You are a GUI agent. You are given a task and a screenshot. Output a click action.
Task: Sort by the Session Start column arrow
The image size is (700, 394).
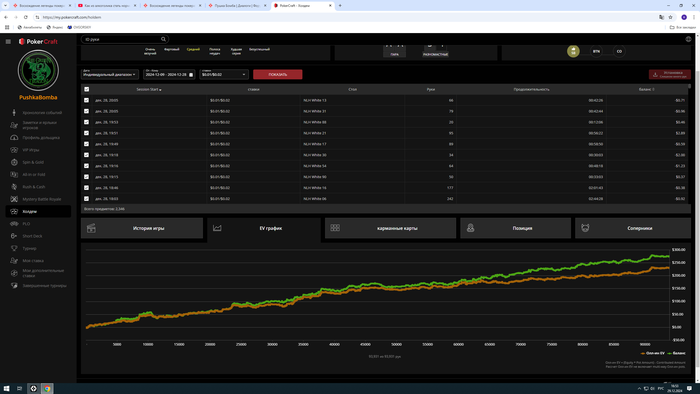tap(160, 90)
